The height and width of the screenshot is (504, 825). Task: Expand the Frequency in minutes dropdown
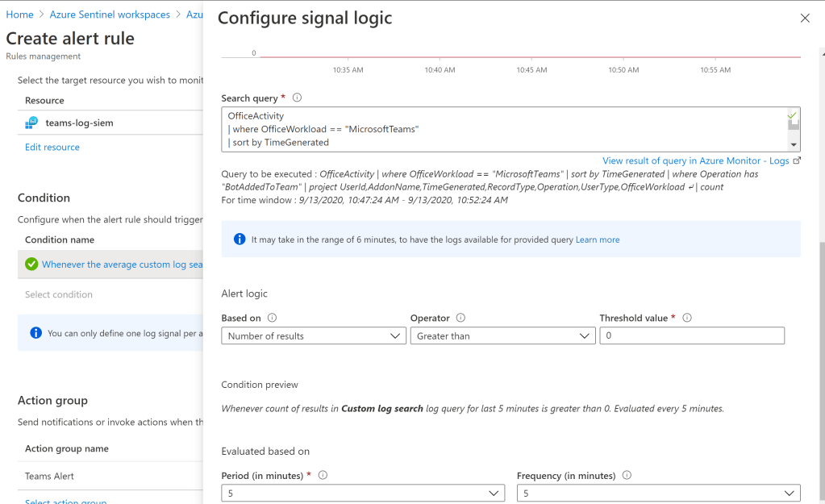[658, 493]
